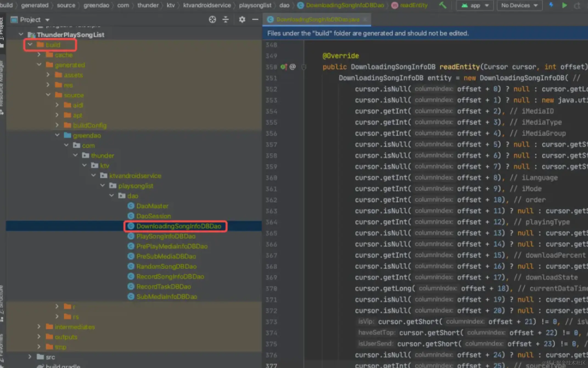Click the collapse all icon in Project panel
The width and height of the screenshot is (588, 368).
click(x=225, y=19)
